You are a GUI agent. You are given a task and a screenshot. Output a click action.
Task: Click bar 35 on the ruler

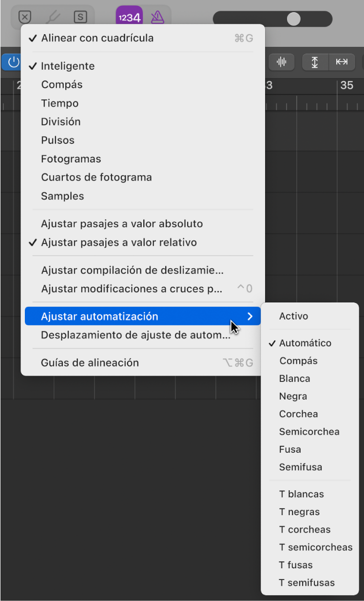coord(347,85)
